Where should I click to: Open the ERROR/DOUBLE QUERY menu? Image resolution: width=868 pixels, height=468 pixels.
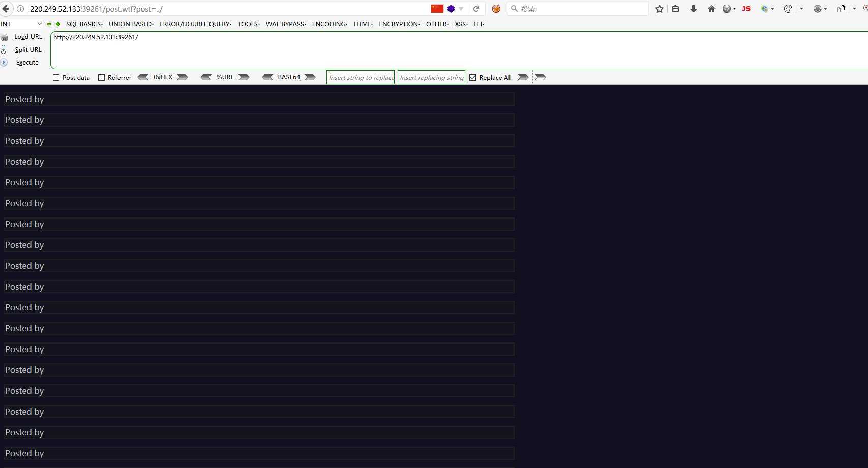196,24
